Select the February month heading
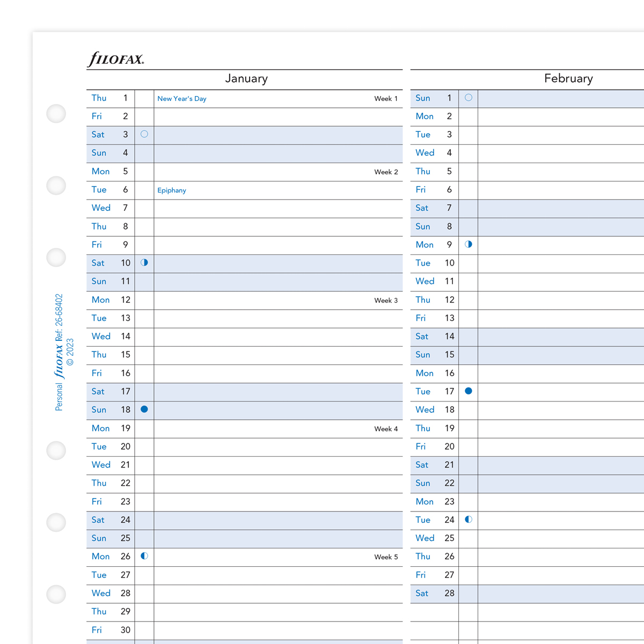This screenshot has width=644, height=644. tap(568, 78)
